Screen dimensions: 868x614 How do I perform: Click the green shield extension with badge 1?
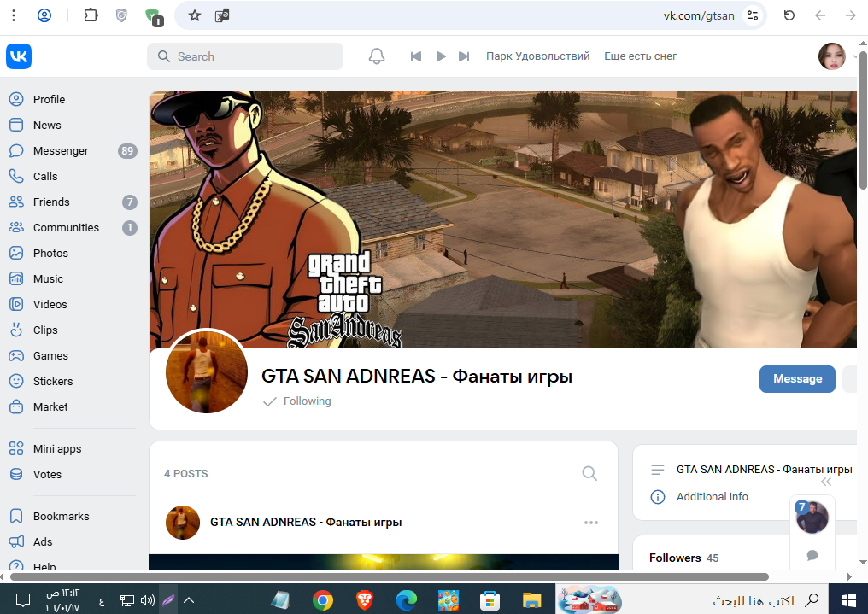(x=153, y=16)
